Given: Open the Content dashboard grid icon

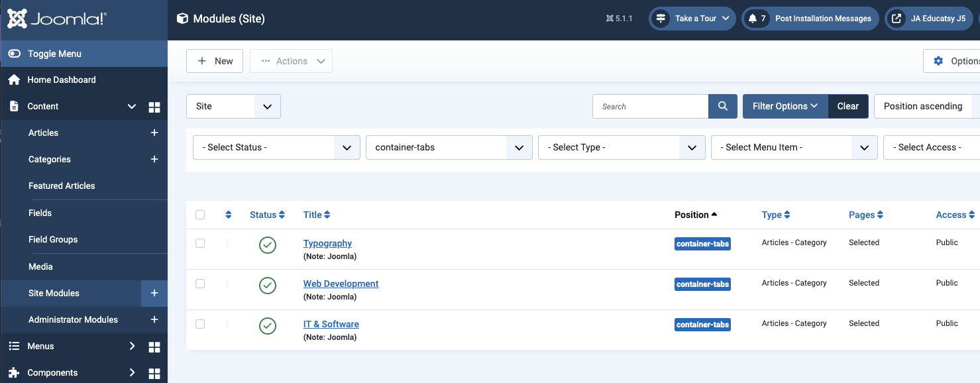Looking at the screenshot, I should (x=154, y=107).
